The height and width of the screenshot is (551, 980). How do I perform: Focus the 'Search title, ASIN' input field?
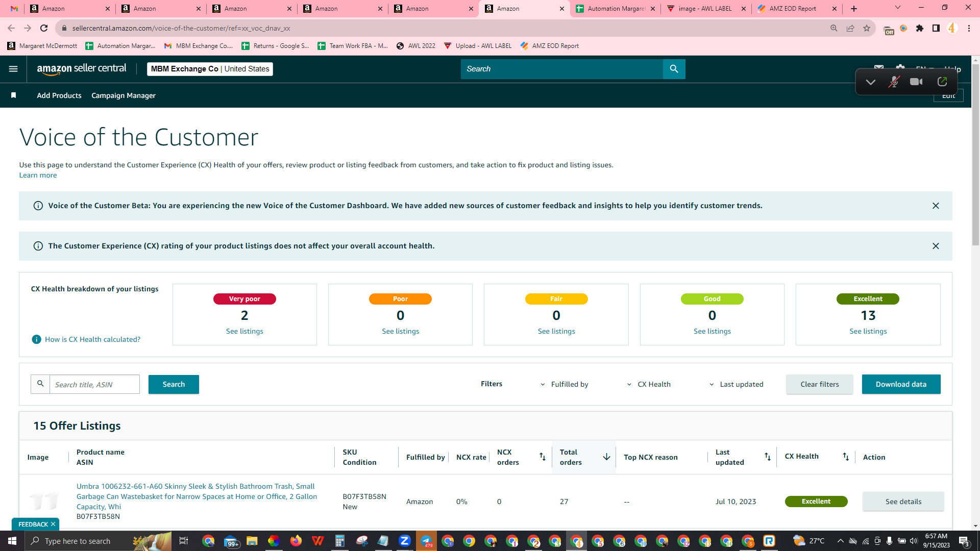94,384
